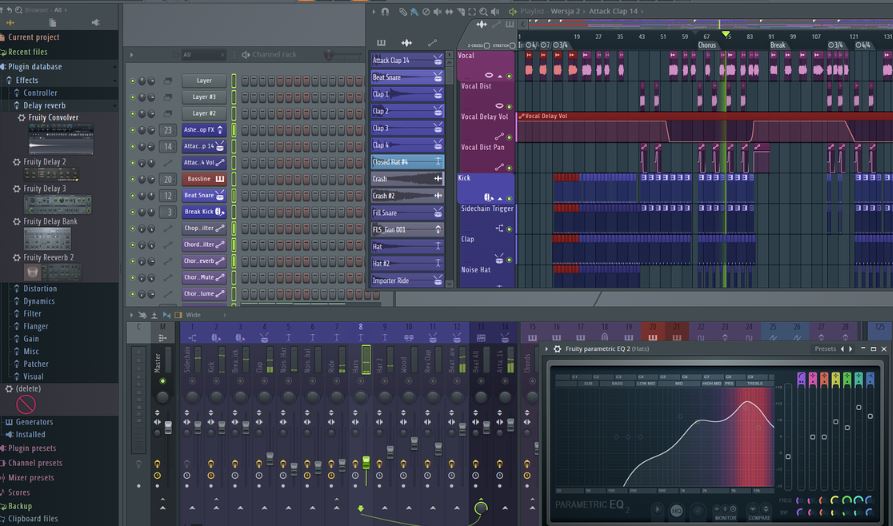Select the paint brush tool in Playlist toolbar

click(x=414, y=11)
